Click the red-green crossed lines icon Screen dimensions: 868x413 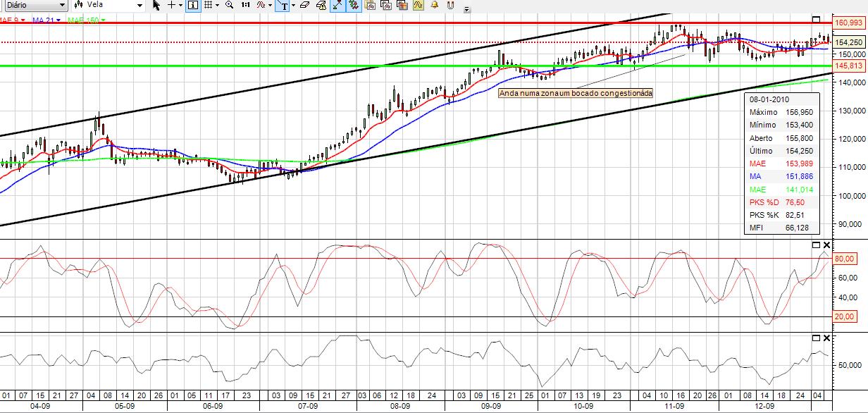pos(354,6)
